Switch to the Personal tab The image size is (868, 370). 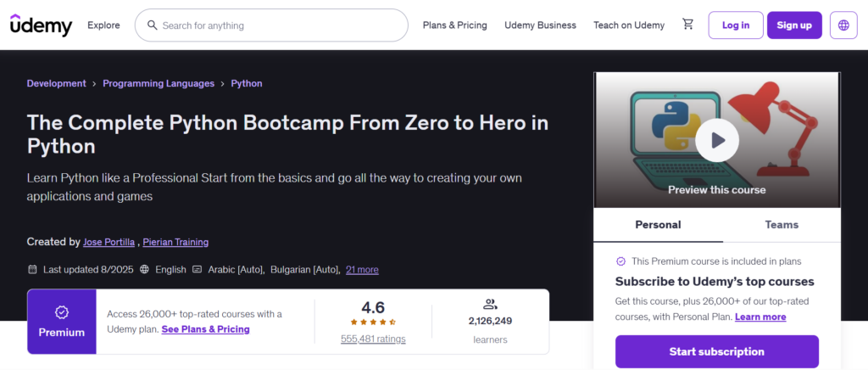point(658,225)
